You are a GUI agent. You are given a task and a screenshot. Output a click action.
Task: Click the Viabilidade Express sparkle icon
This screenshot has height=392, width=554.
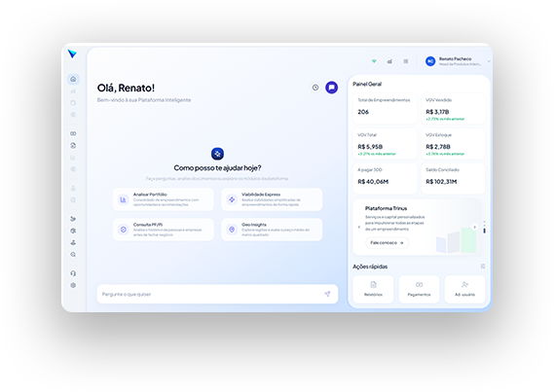point(232,199)
